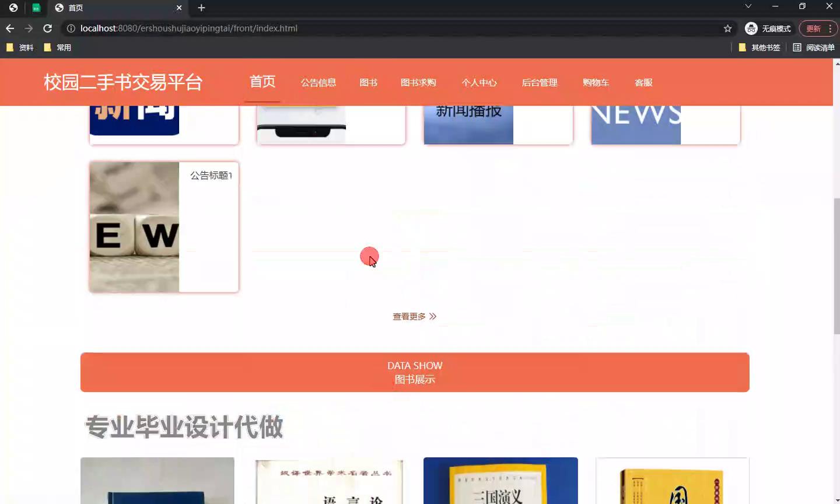Open the 常用 bookmark folder
This screenshot has height=504, width=840.
[57, 47]
